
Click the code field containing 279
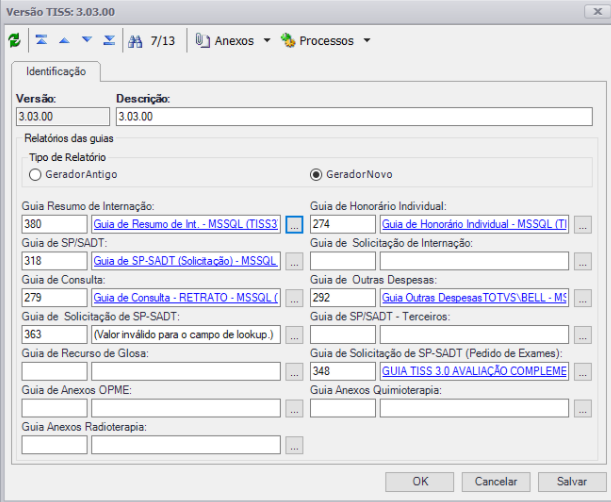(x=54, y=298)
